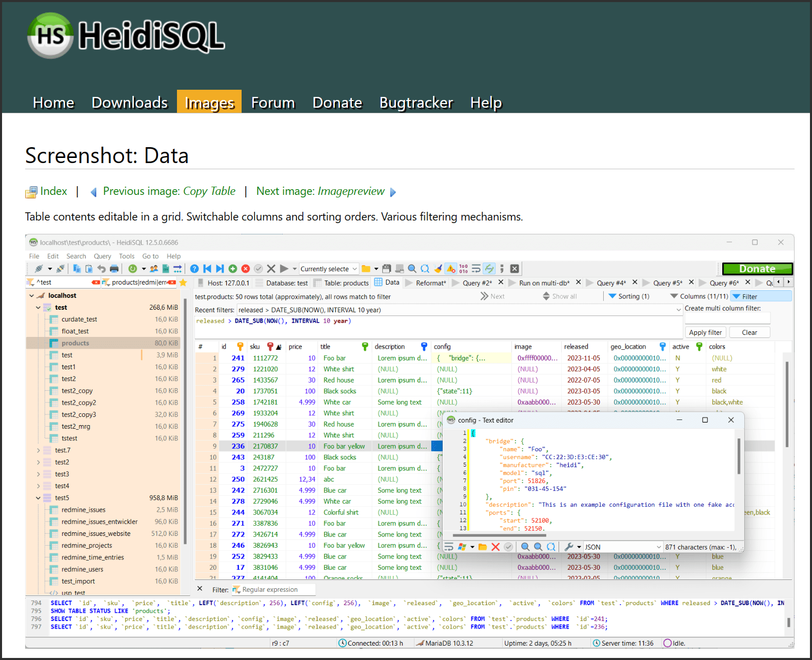Click the Copy icon in the toolbar
The height and width of the screenshot is (660, 812).
(77, 269)
